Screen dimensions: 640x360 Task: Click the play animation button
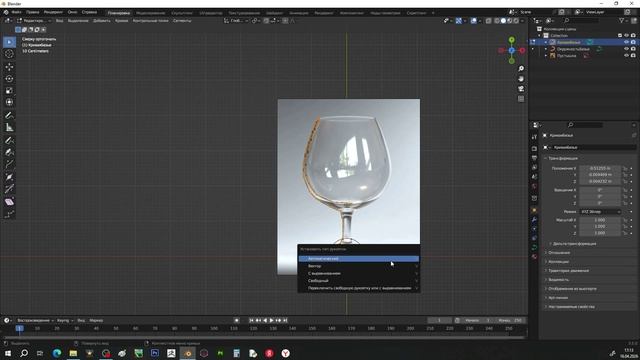click(271, 320)
